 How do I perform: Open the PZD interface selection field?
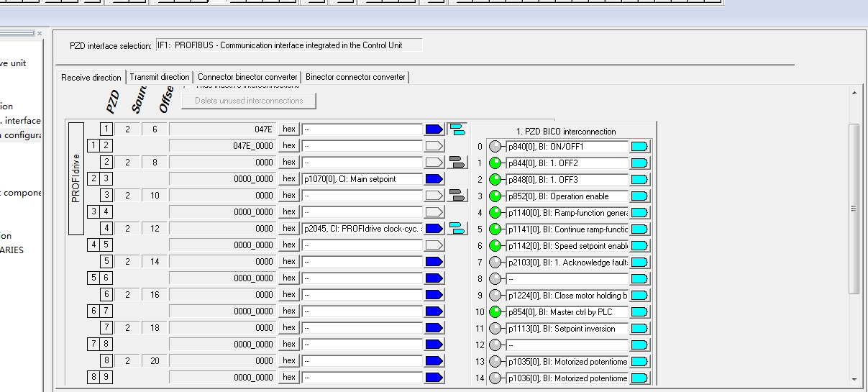289,45
